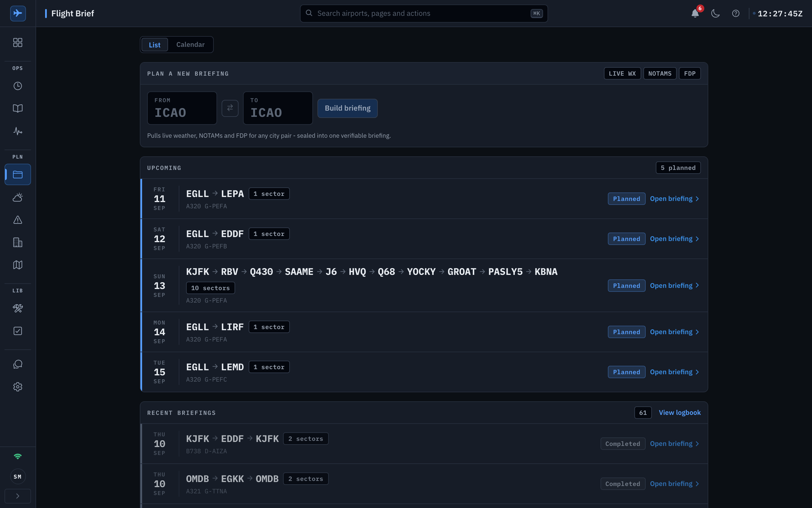Open briefing for OMDB EGKK OMDB
The height and width of the screenshot is (508, 812).
(x=674, y=483)
